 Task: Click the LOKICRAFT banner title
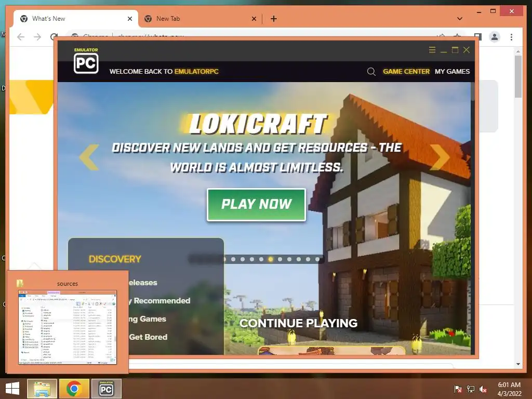[258, 124]
